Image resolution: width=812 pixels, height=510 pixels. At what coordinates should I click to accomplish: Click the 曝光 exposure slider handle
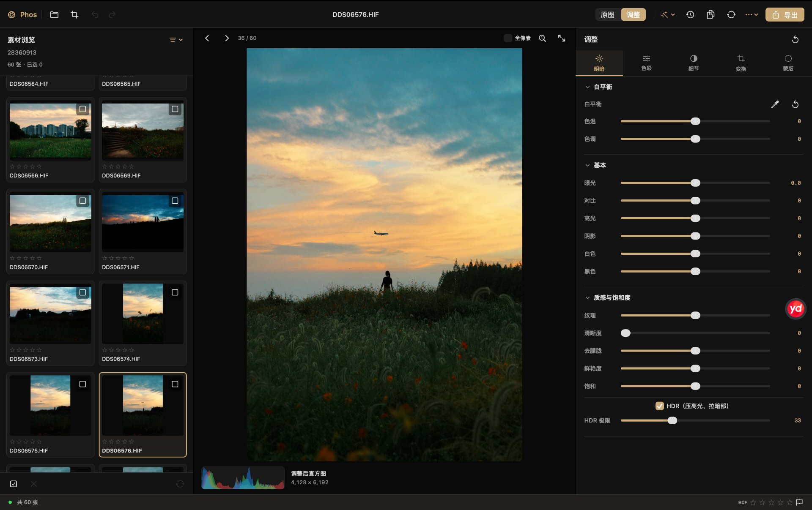click(x=695, y=183)
